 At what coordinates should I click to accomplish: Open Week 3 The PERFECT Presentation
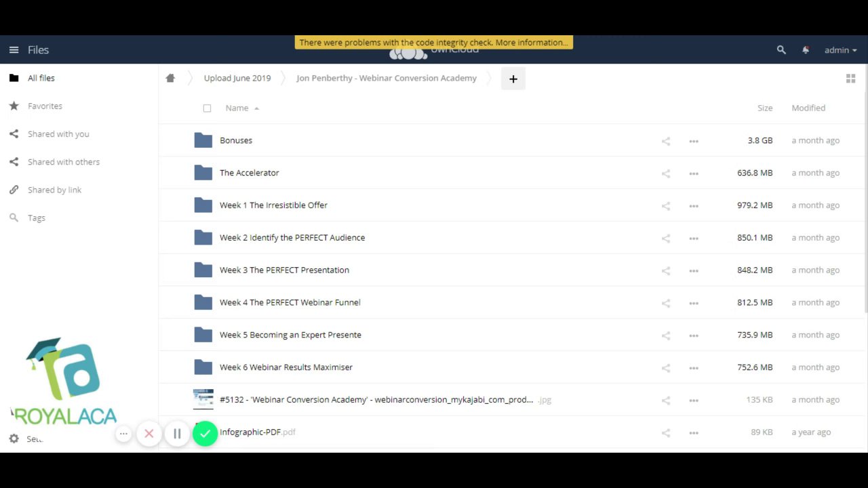284,270
